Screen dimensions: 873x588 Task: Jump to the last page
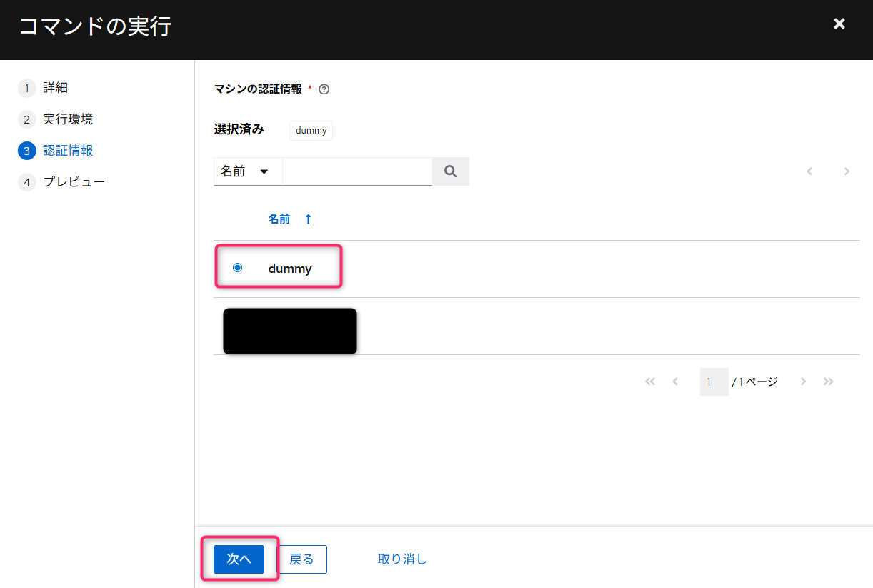pos(829,382)
